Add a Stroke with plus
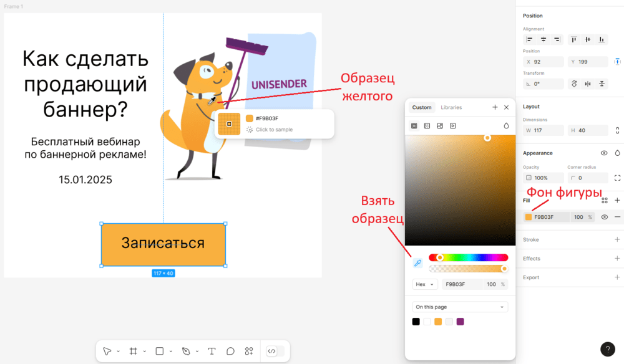 pos(617,239)
